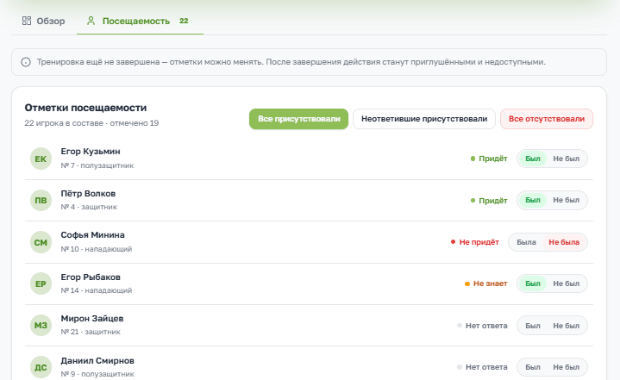Screen dimensions: 620x380
Task: Click the СМ avatar of Софья Минина
Action: tap(41, 242)
